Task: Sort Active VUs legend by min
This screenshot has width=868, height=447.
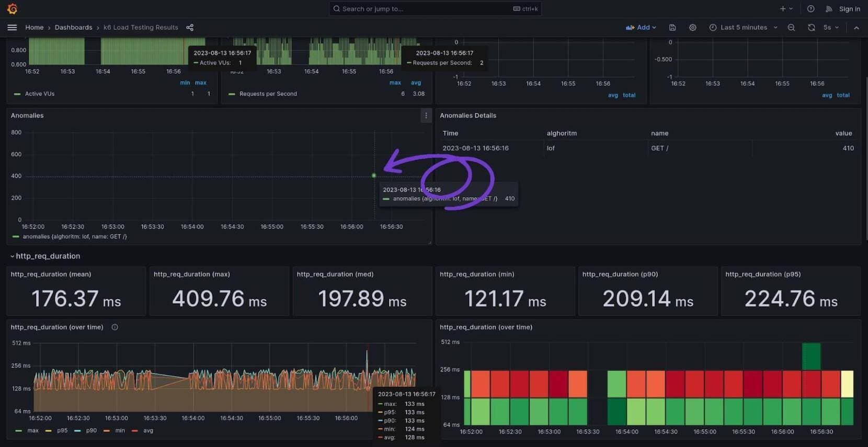Action: [185, 83]
